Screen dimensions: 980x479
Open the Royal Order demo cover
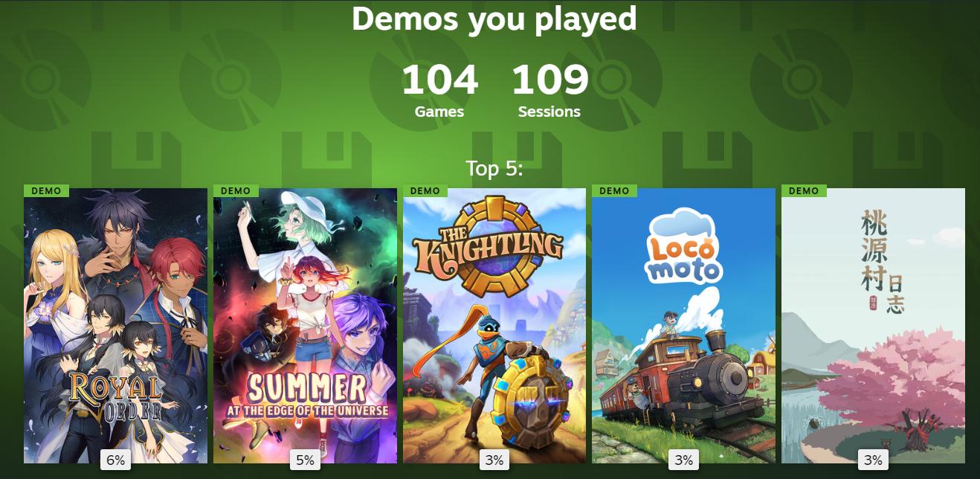[115, 326]
